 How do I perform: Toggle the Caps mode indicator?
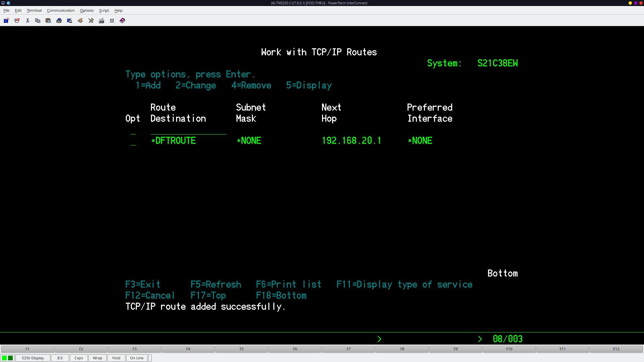pyautogui.click(x=78, y=358)
